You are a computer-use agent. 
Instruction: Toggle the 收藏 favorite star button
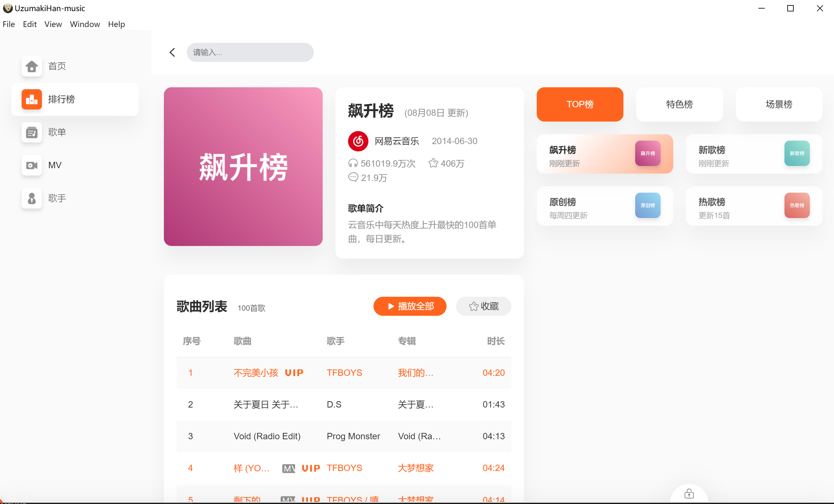click(483, 306)
